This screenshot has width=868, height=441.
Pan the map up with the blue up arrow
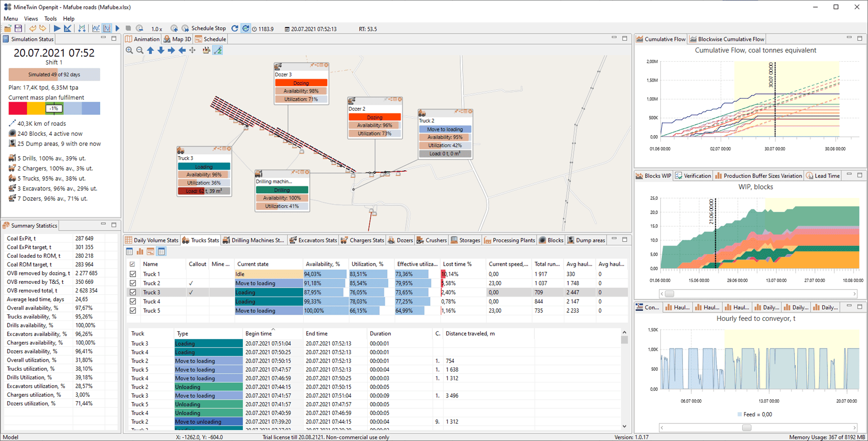(151, 50)
